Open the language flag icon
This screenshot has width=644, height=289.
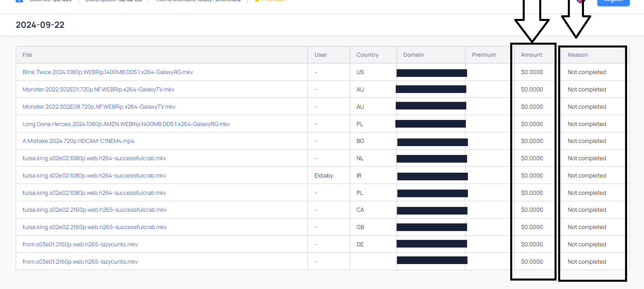[580, 1]
